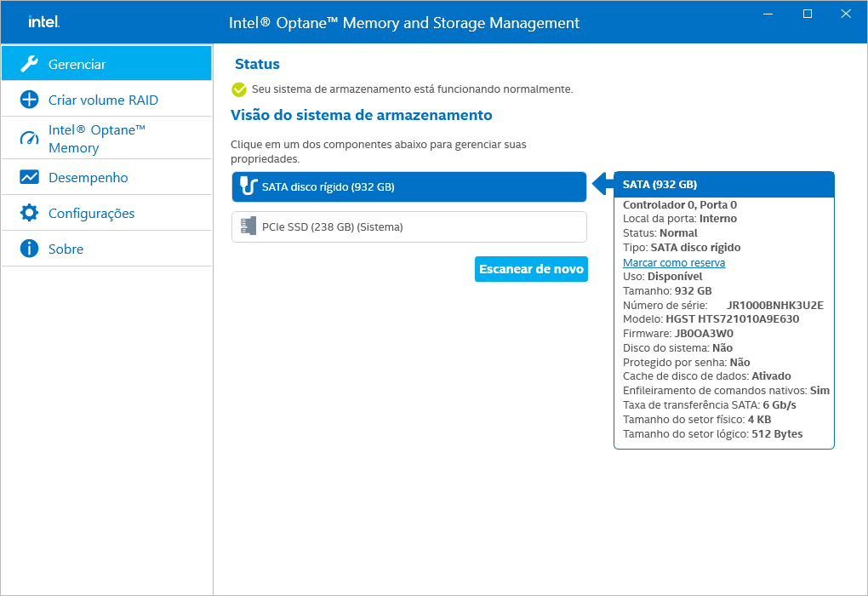Click Controlador 0, Porta 0 text

(680, 205)
